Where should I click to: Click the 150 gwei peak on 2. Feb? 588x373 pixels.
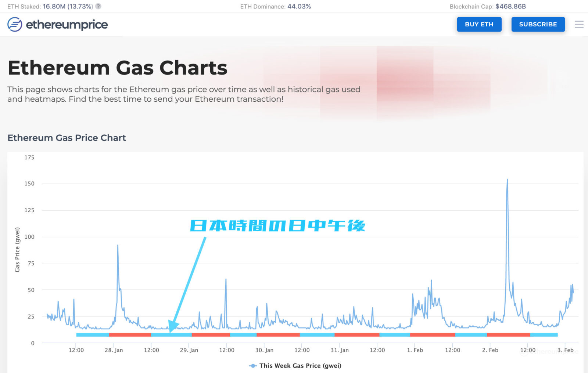tap(508, 180)
